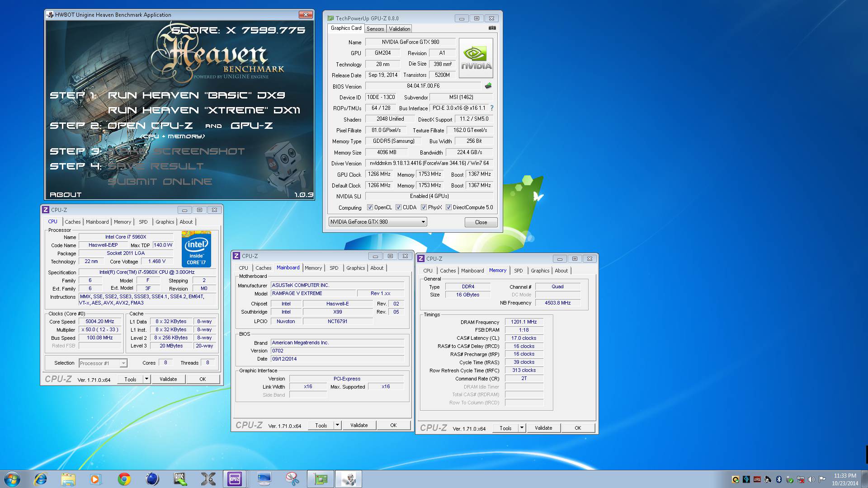Click the safely remove hardware tray icon
The height and width of the screenshot is (488, 868).
click(x=790, y=480)
